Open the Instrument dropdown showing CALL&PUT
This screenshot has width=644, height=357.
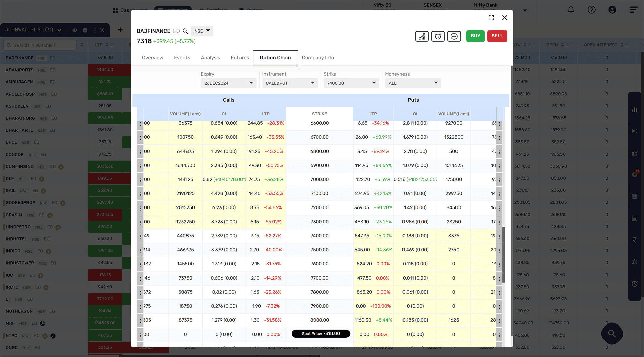pos(290,83)
